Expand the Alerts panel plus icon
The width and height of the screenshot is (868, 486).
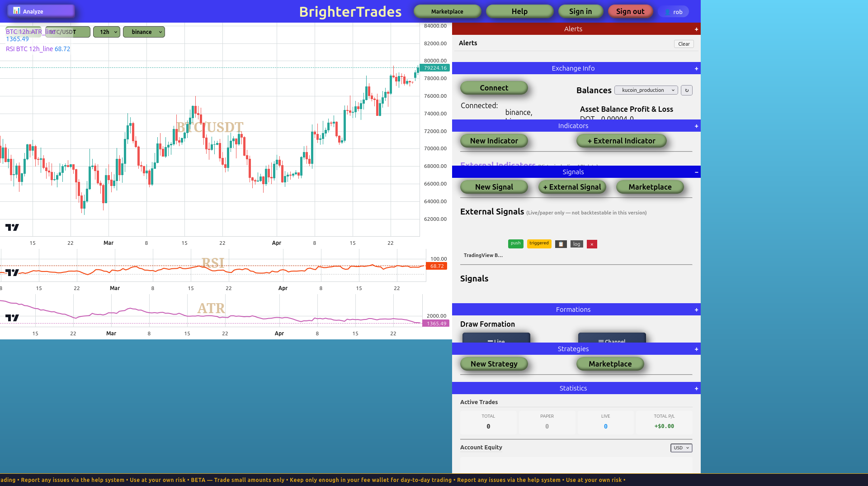[x=696, y=29]
